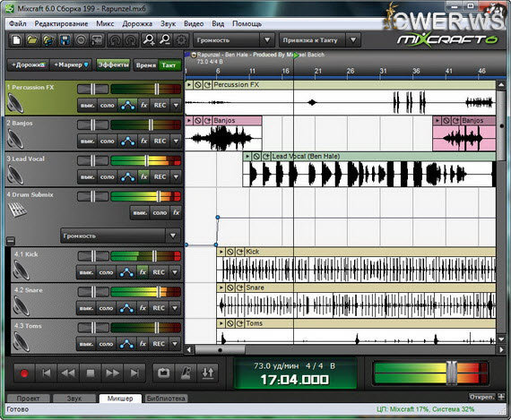Screen dimensions: 511x420
Task: Open the Drum Submix Громкость automation dropdown
Action: click(x=173, y=236)
